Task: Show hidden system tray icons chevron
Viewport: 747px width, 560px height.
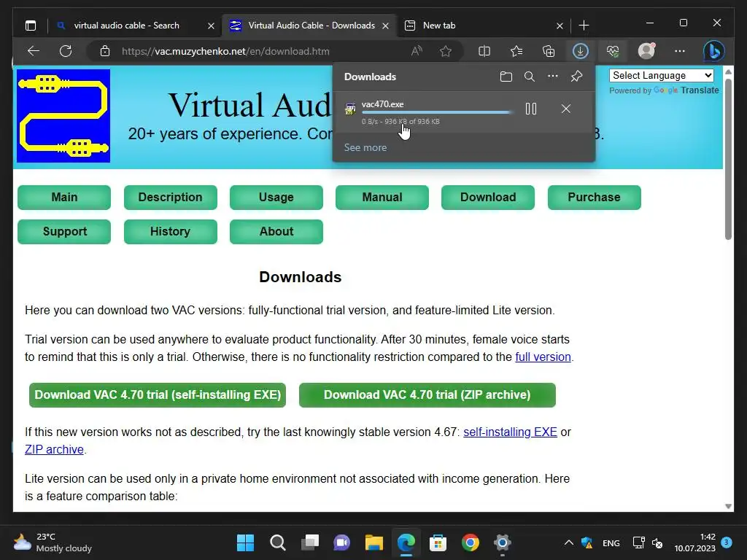Action: (568, 542)
